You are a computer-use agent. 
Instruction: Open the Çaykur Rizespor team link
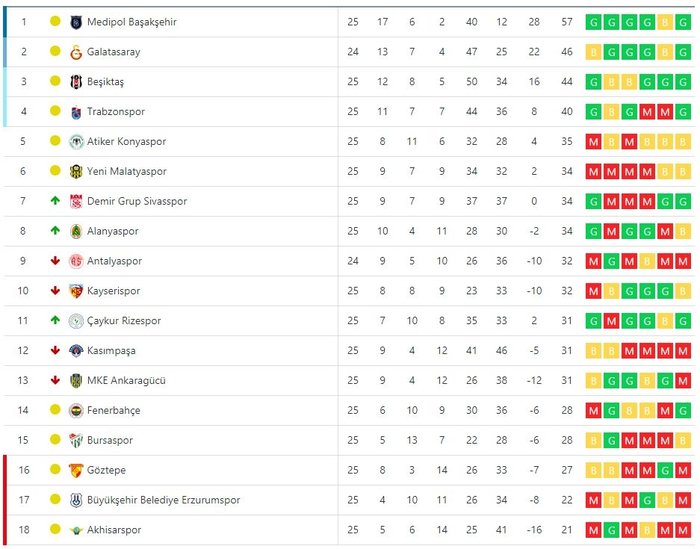tap(124, 321)
